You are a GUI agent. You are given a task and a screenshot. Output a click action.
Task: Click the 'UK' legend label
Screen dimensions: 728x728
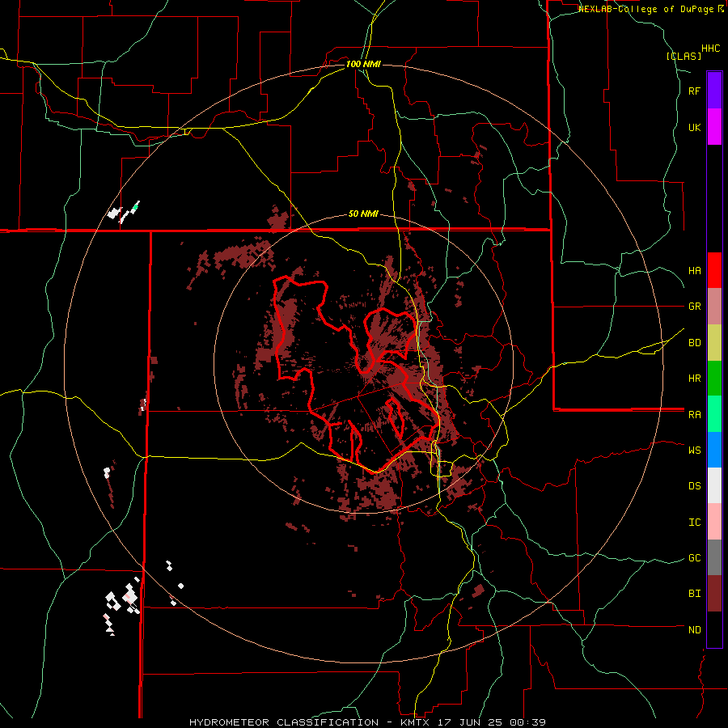694,127
